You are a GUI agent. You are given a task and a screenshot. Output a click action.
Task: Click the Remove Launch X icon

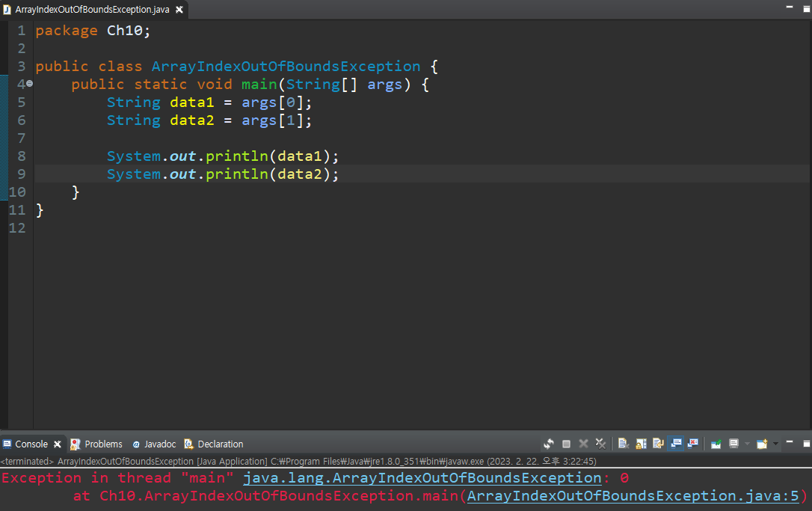(583, 444)
